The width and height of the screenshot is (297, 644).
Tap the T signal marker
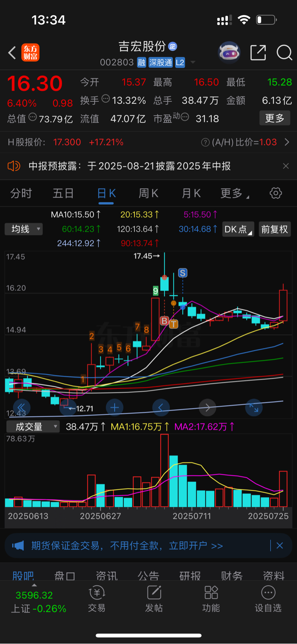tap(174, 324)
